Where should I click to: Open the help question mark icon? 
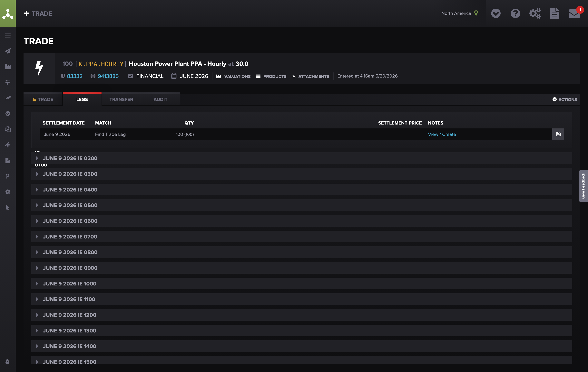click(515, 14)
